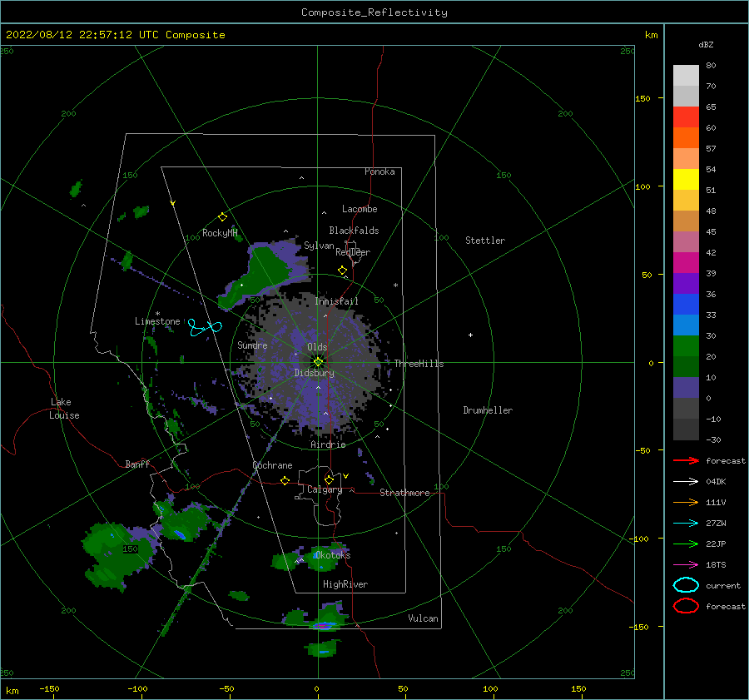Click the cyan flight track loop near Limestone

[x=205, y=328]
